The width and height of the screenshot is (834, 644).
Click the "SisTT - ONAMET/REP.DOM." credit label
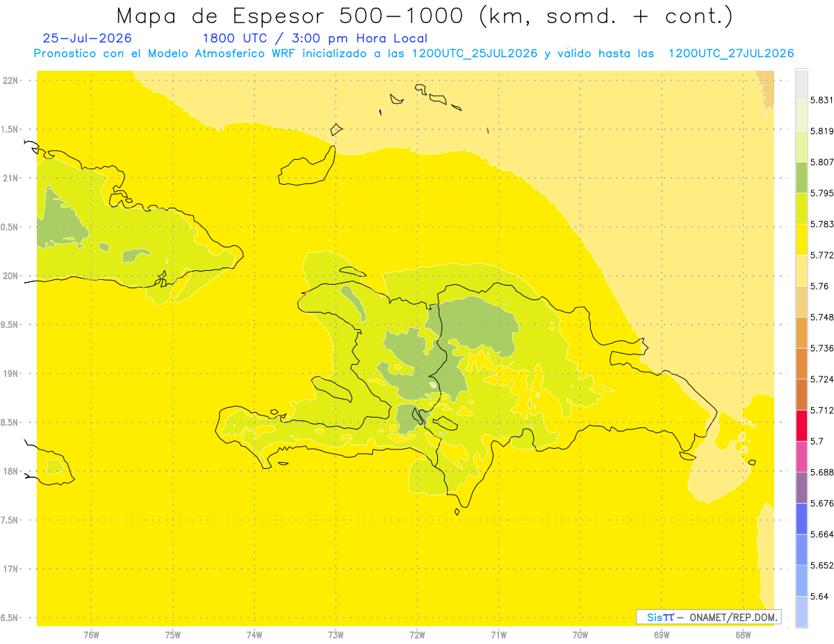pyautogui.click(x=709, y=617)
